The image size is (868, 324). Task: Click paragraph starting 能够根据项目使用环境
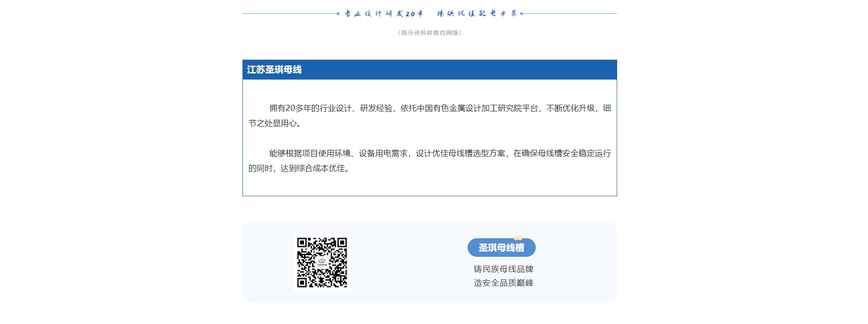(x=430, y=161)
